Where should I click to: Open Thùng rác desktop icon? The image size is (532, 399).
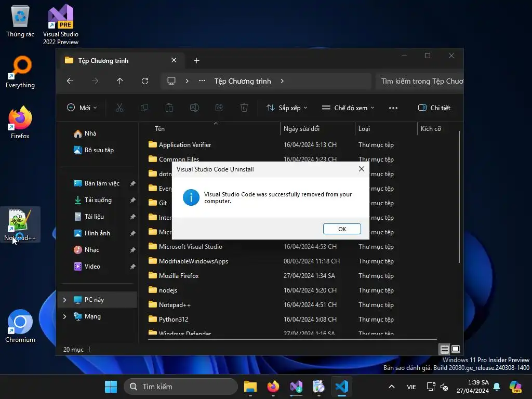click(x=20, y=21)
